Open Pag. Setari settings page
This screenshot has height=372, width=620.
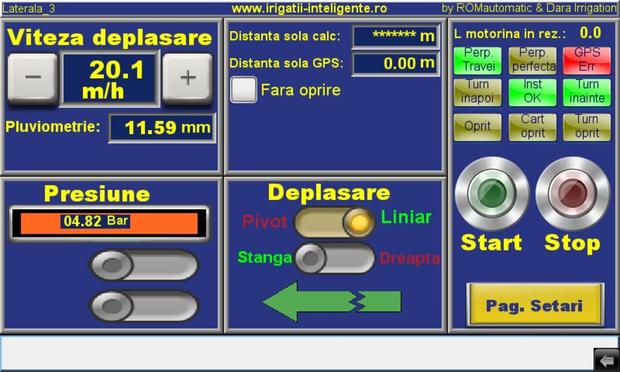(535, 305)
